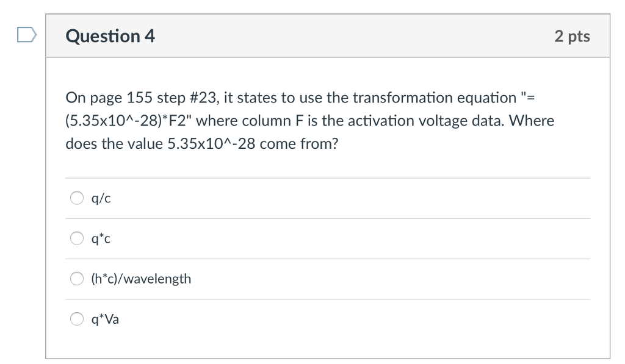
Task: Click the Question 4 header bar
Action: pos(330,36)
